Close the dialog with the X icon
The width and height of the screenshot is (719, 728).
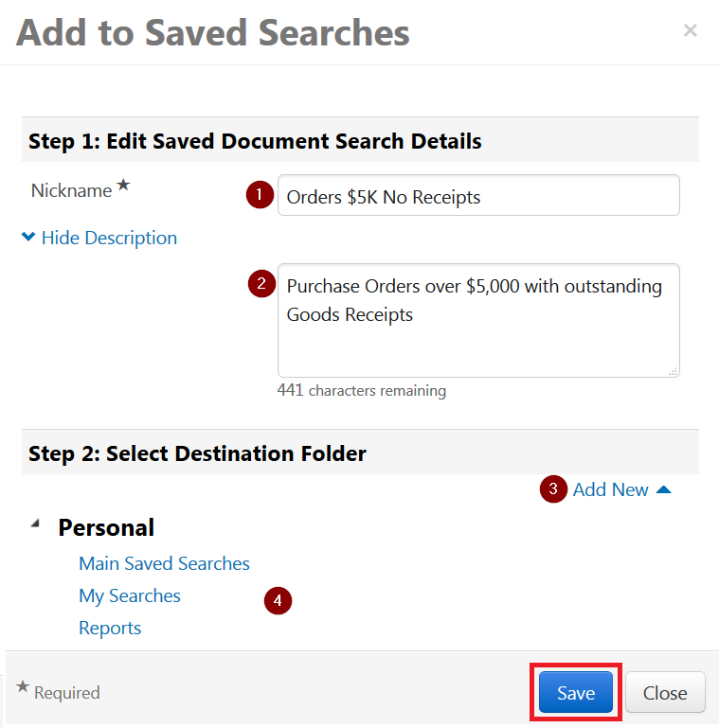(690, 31)
